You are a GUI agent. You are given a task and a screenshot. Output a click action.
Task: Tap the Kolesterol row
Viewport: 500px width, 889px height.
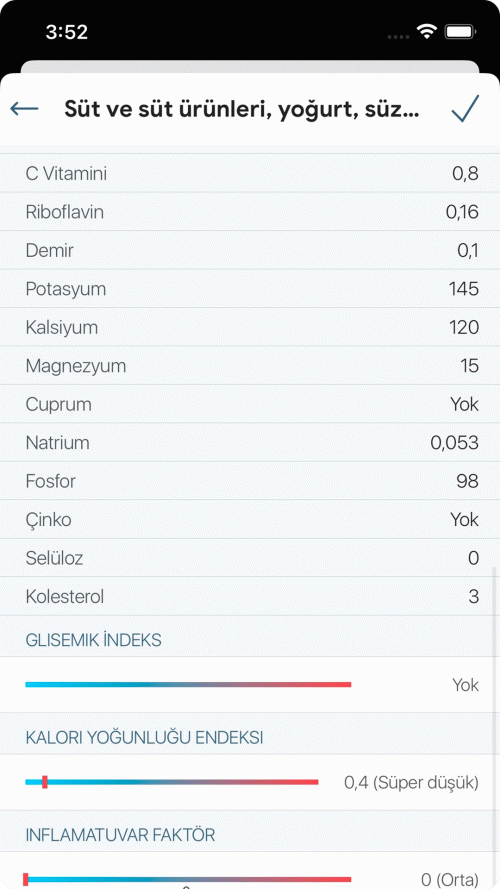[x=250, y=596]
